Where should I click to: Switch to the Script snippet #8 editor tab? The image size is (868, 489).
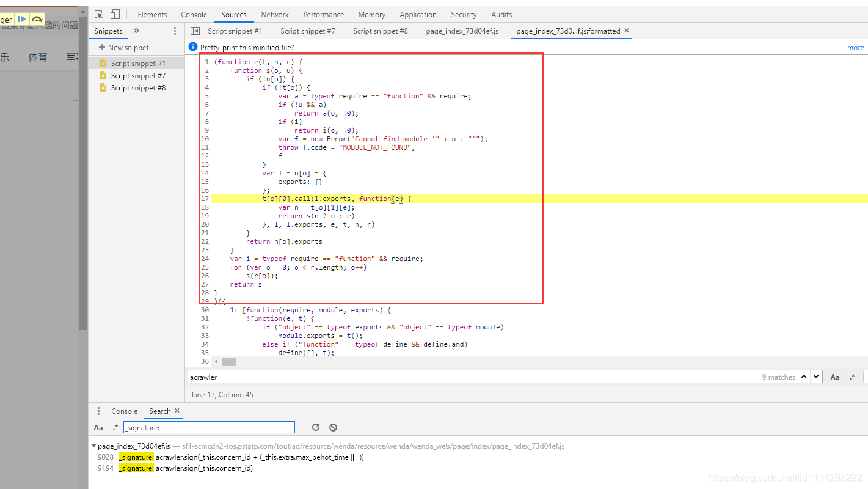click(380, 31)
